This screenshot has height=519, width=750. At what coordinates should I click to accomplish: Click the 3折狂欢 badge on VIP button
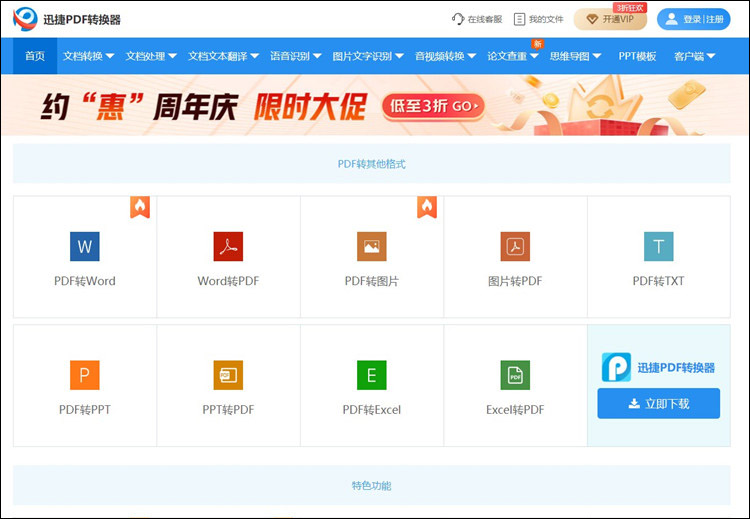(629, 8)
